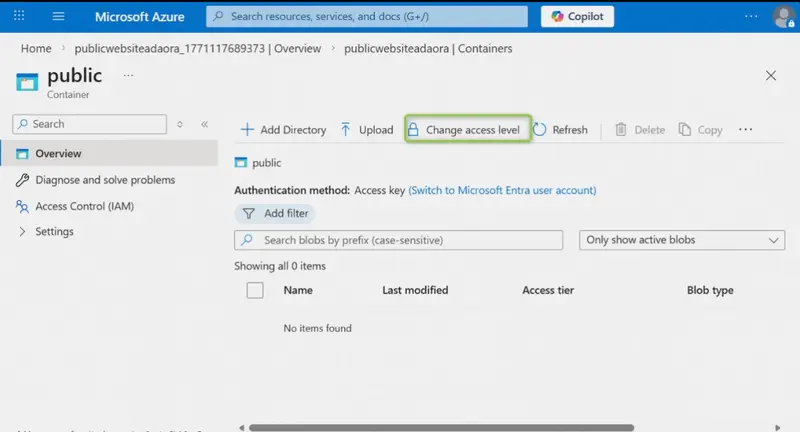The height and width of the screenshot is (432, 800).
Task: Click Change access level lock button
Action: 468,130
